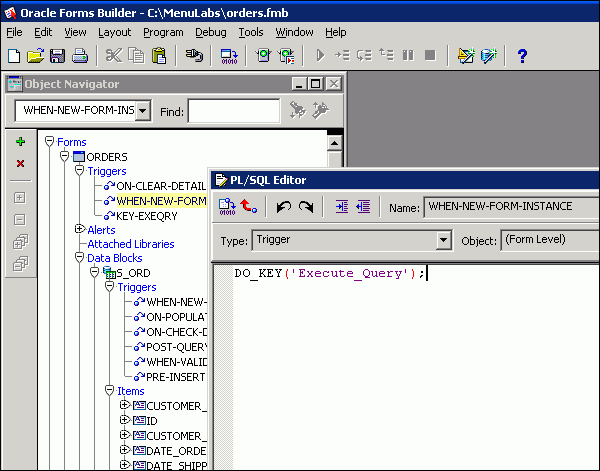Click the Expand node icon in sidebar

(20, 198)
